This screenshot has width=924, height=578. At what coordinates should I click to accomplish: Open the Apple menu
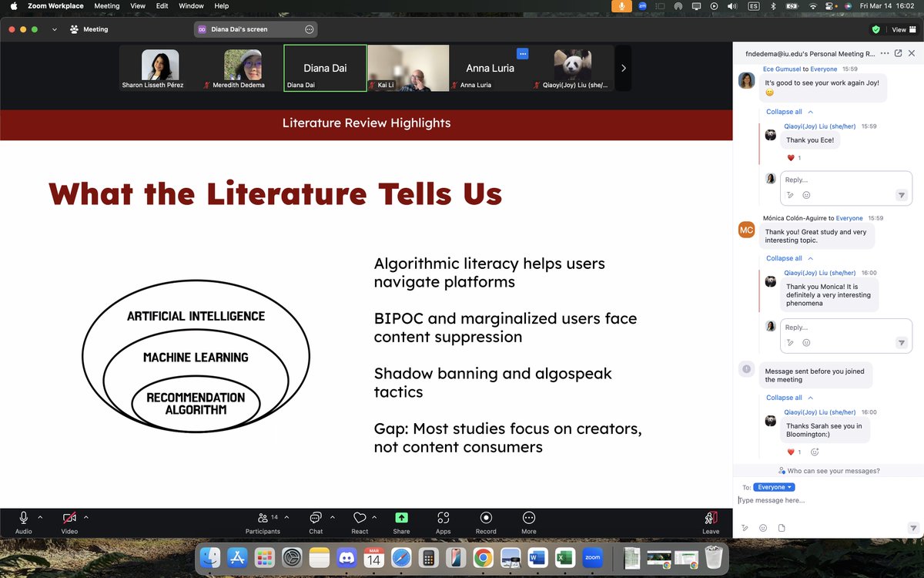coord(13,6)
